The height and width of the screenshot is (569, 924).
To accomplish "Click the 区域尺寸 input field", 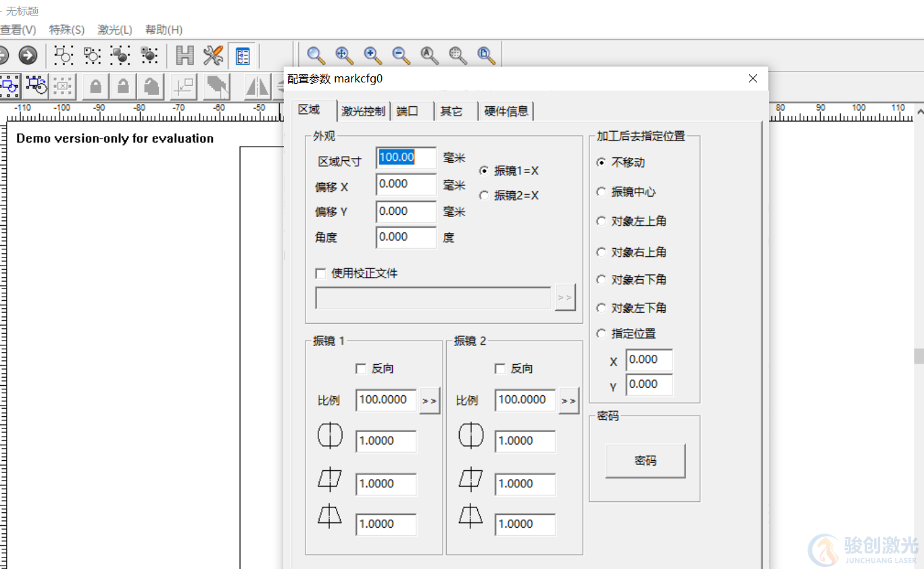I will click(x=406, y=158).
